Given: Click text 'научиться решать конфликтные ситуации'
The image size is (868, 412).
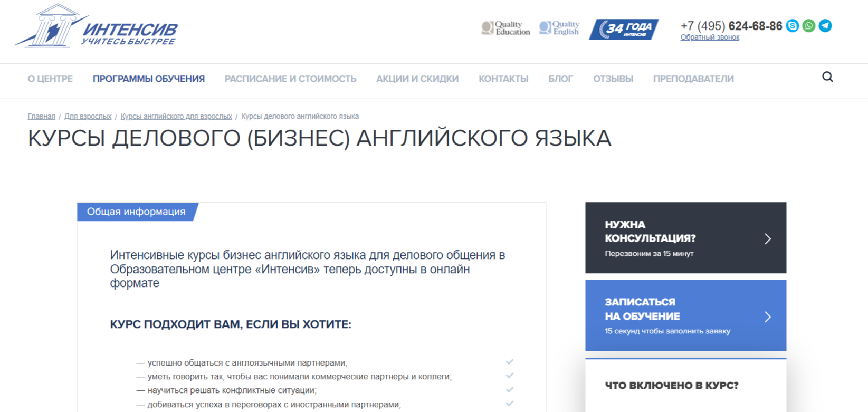Looking at the screenshot, I should coord(231,390).
